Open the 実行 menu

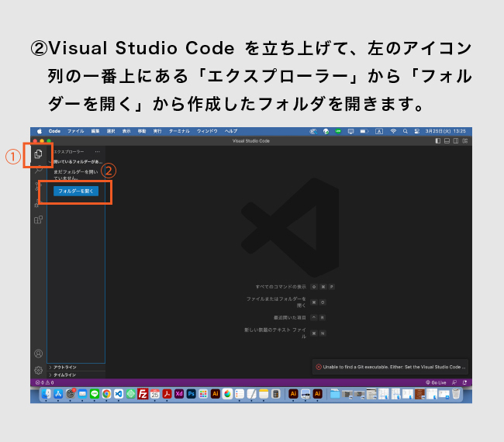click(157, 131)
